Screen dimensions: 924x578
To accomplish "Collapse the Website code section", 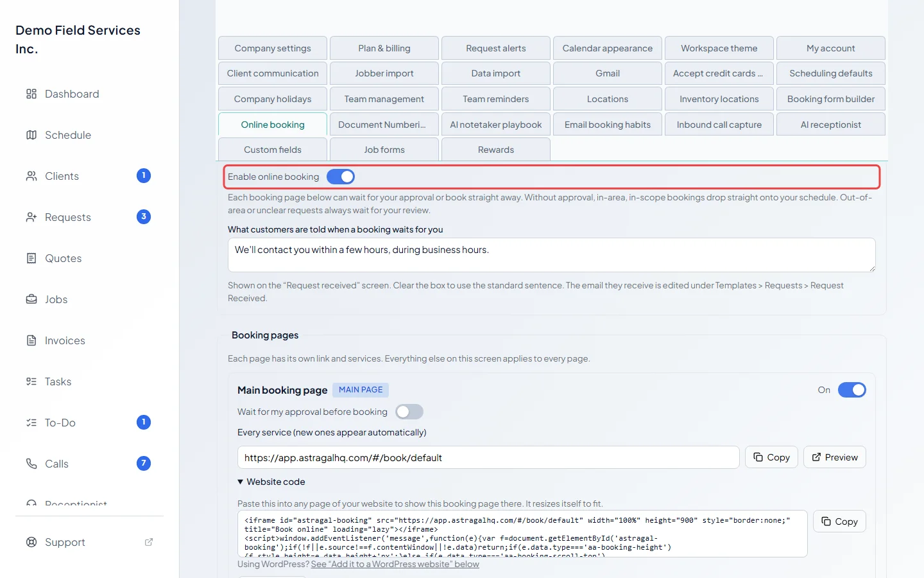I will (271, 482).
